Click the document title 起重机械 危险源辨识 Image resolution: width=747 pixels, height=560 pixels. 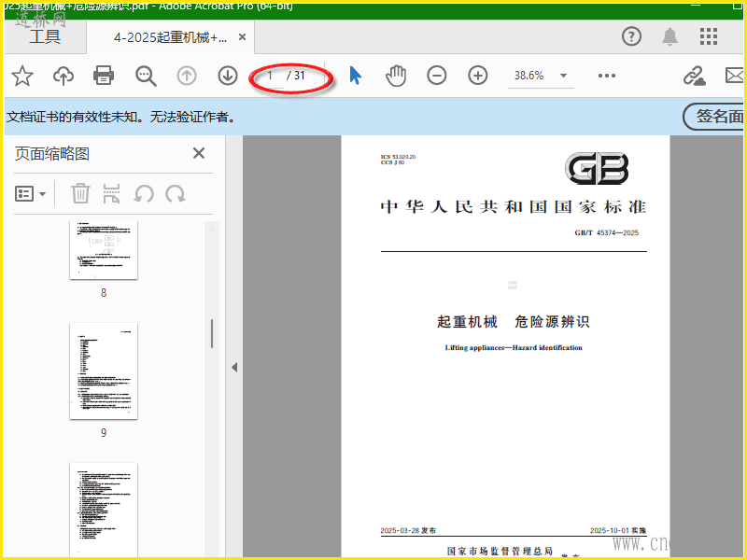pos(513,321)
